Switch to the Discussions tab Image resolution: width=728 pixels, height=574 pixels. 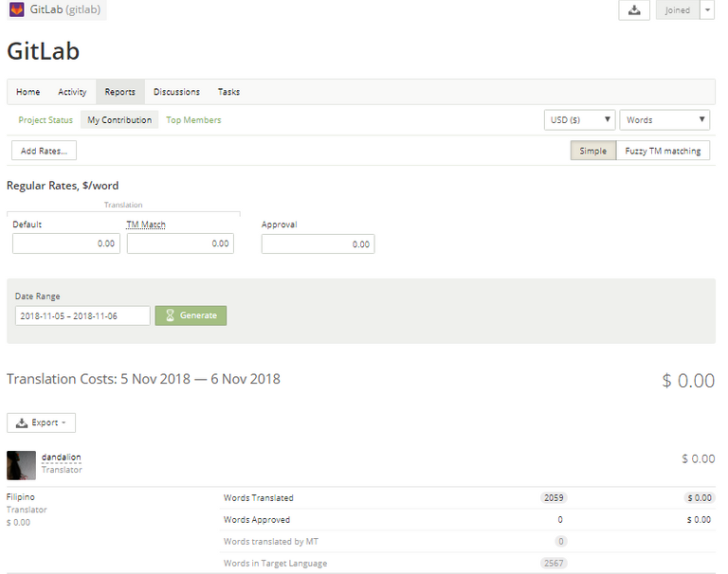coord(176,92)
